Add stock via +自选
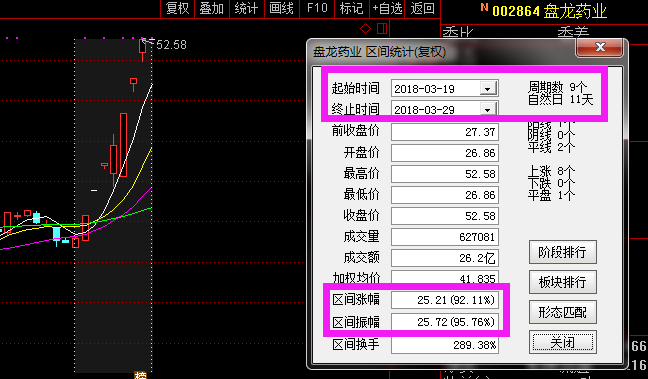Viewport: 648px width, 379px height. click(387, 8)
